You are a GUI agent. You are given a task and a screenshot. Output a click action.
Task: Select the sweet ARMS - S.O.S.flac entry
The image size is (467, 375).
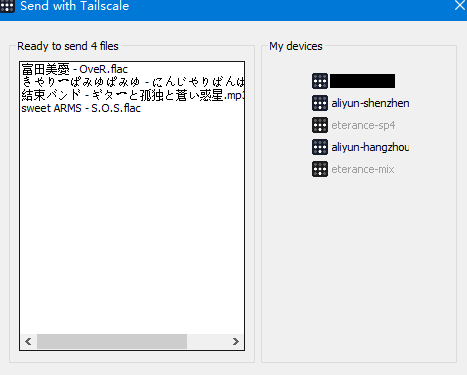(x=81, y=108)
